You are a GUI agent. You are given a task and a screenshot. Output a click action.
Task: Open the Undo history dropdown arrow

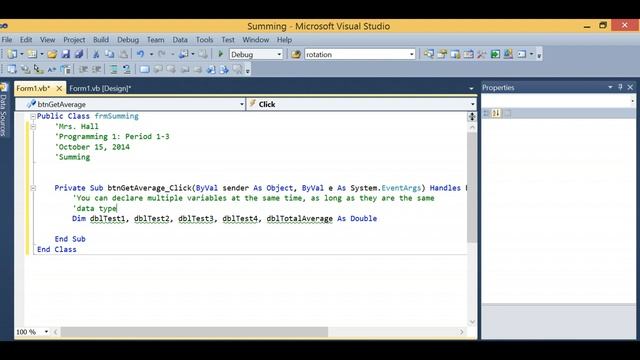(151, 54)
